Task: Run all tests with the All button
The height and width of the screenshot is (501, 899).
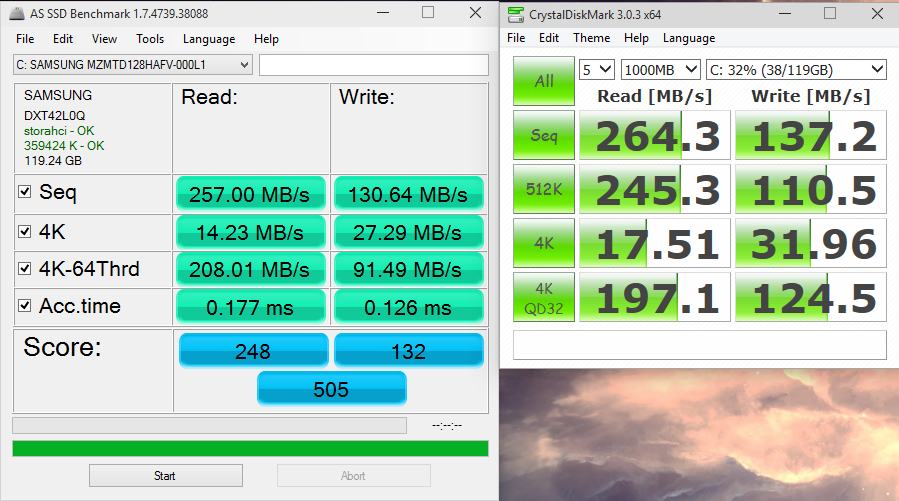Action: tap(543, 81)
